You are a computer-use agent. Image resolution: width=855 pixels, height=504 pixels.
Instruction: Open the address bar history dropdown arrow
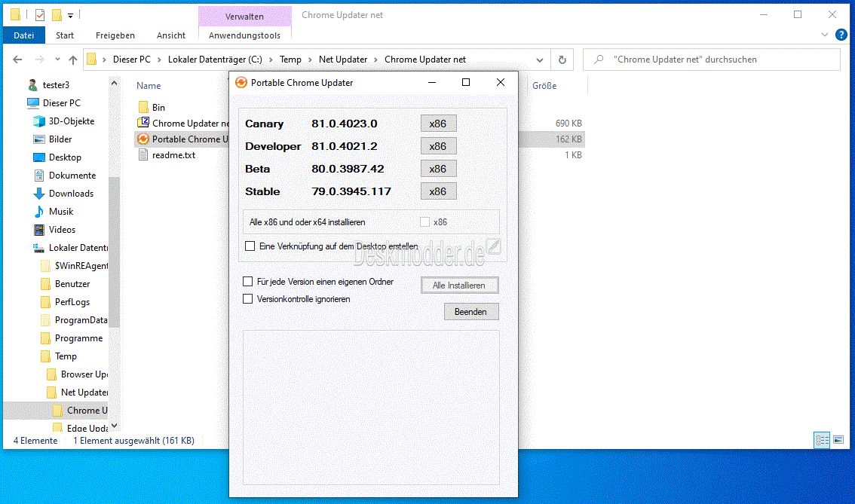(x=540, y=60)
